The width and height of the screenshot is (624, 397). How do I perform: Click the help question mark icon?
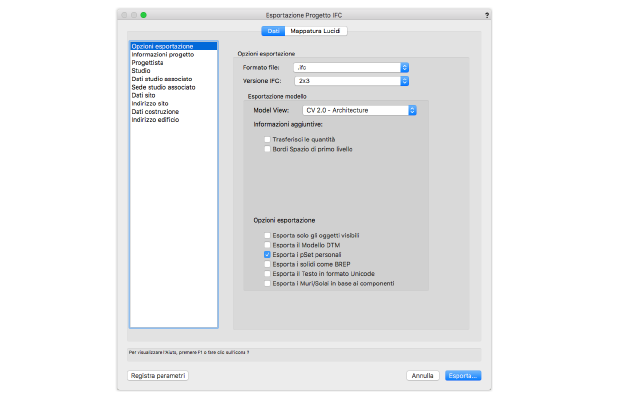click(x=487, y=15)
